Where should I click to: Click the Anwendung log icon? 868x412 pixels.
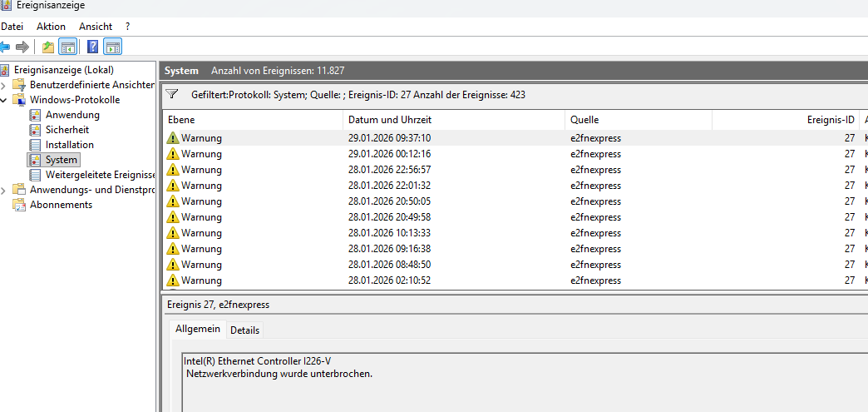tap(36, 115)
